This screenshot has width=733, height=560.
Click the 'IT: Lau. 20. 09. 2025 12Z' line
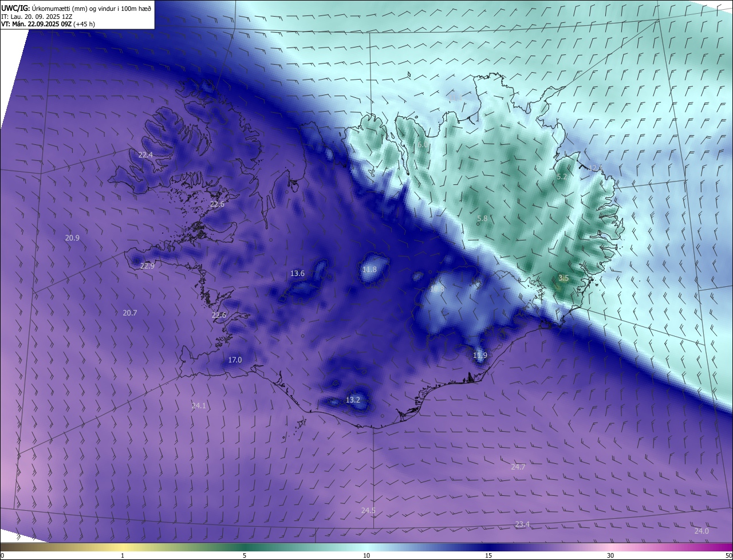coord(38,17)
